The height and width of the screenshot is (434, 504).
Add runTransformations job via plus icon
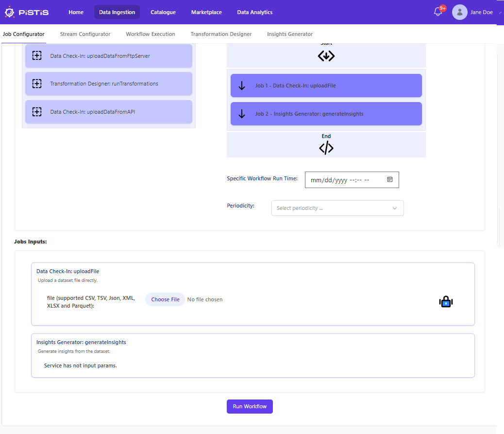[x=37, y=84]
